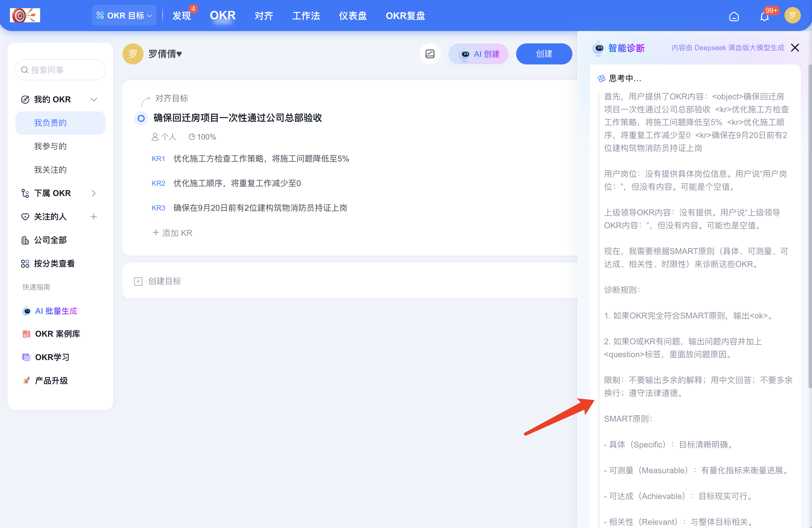The image size is (812, 528).
Task: Switch to the 对齐 tab
Action: (x=263, y=16)
